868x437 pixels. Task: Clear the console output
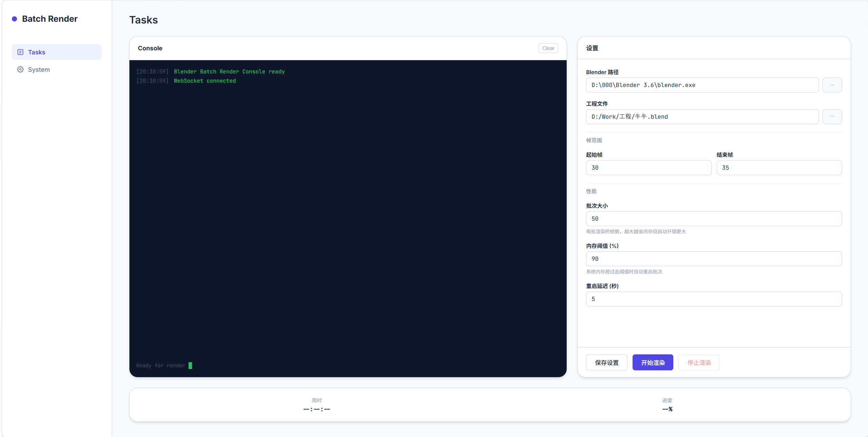click(x=548, y=48)
